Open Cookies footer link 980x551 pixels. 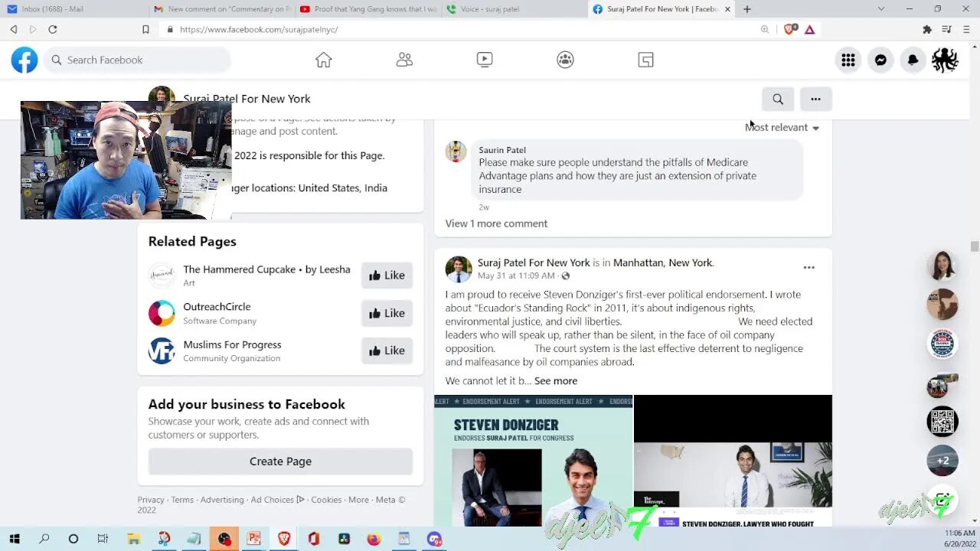[x=326, y=500]
